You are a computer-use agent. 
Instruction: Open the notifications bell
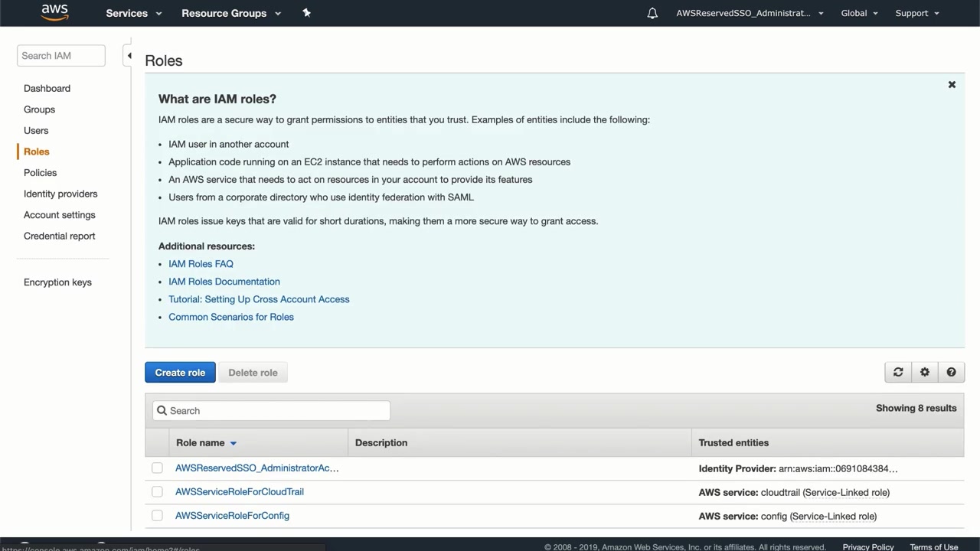[652, 13]
